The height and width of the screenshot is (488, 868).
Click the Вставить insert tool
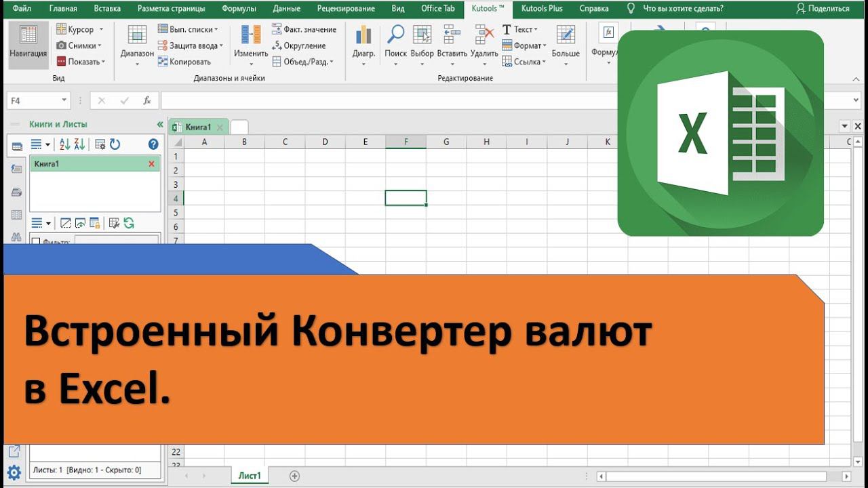452,45
